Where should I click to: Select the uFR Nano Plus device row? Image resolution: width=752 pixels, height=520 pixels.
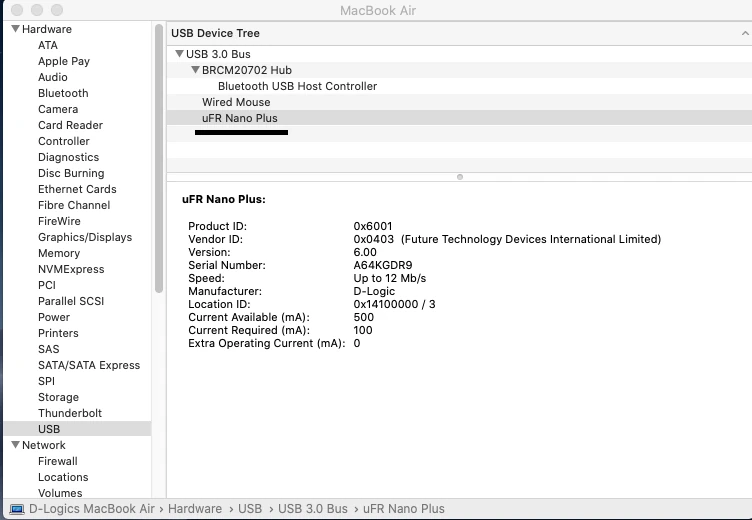pyautogui.click(x=459, y=118)
